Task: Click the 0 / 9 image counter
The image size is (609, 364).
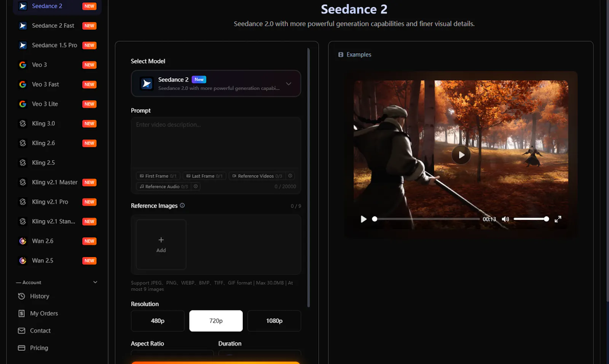Action: click(x=296, y=206)
